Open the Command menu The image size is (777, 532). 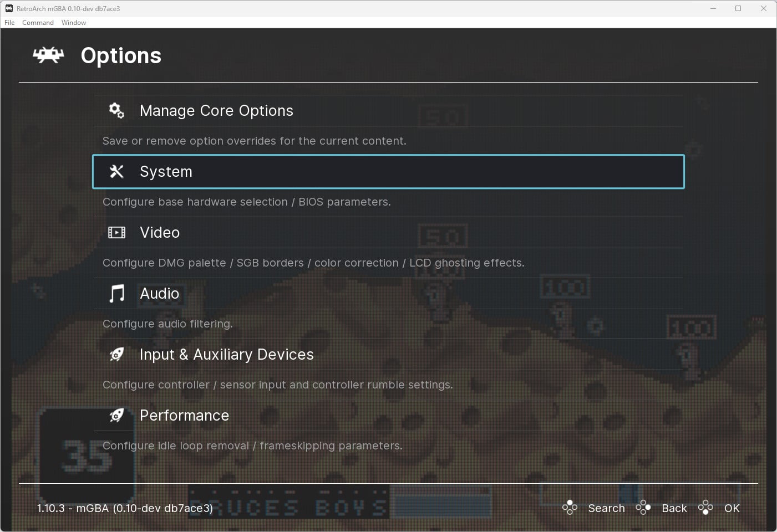pos(37,23)
